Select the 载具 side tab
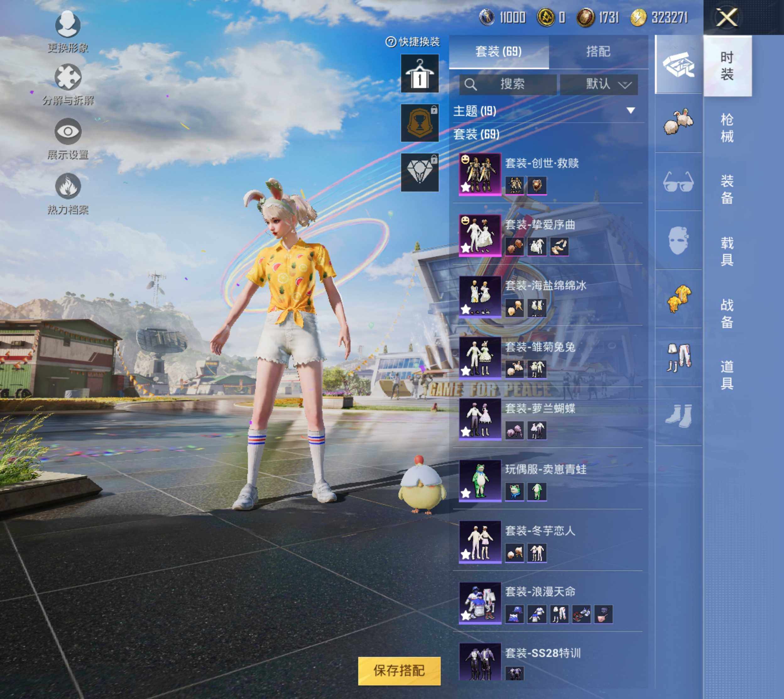784x699 pixels. 727,251
